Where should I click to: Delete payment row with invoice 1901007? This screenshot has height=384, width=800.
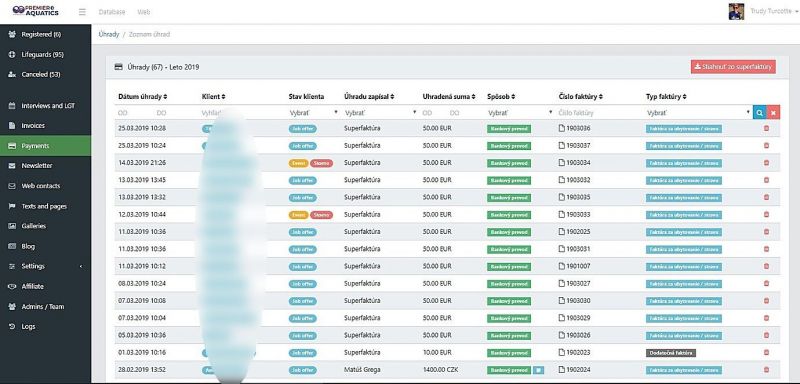click(766, 267)
